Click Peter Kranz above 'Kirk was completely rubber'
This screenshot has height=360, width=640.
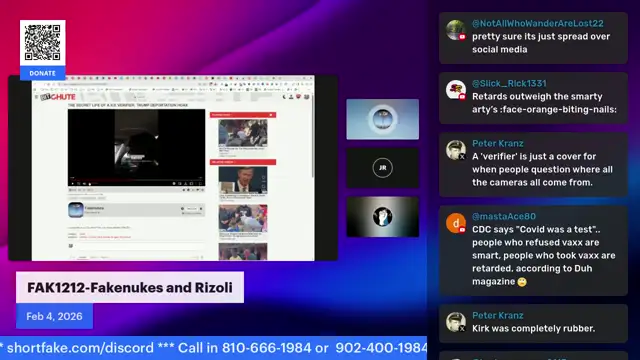498,315
